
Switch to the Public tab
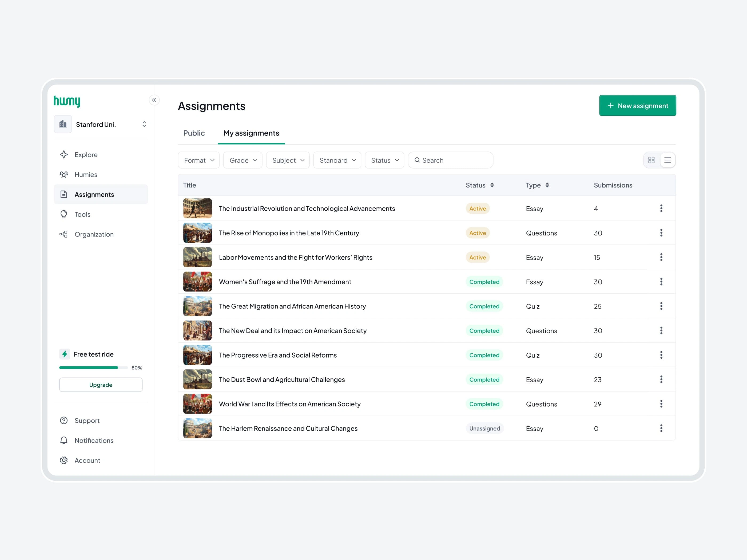pyautogui.click(x=194, y=133)
